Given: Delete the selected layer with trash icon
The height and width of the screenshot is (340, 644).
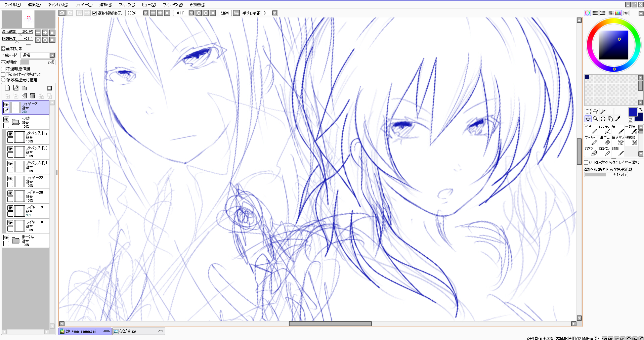Looking at the screenshot, I should [x=33, y=96].
